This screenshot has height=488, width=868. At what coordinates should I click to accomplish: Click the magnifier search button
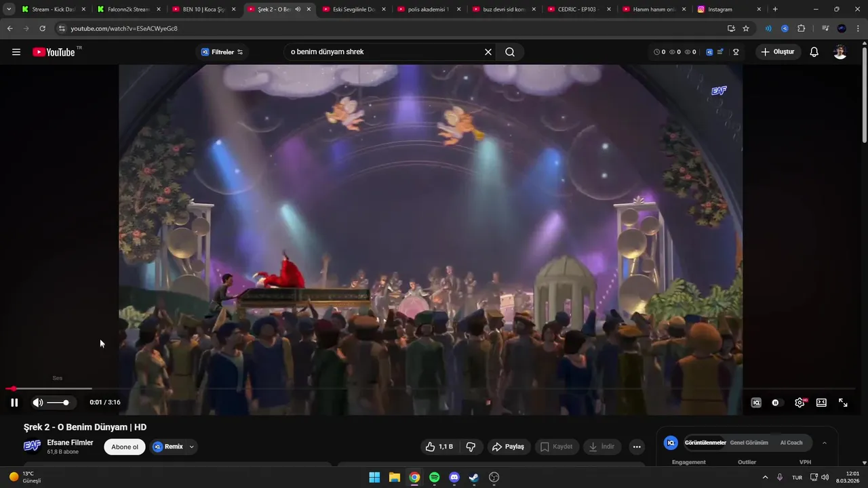(510, 52)
